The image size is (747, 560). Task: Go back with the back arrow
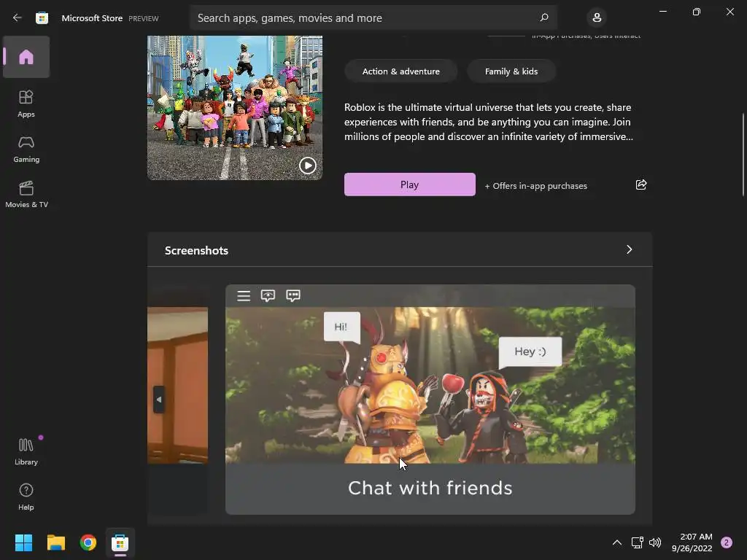point(18,17)
